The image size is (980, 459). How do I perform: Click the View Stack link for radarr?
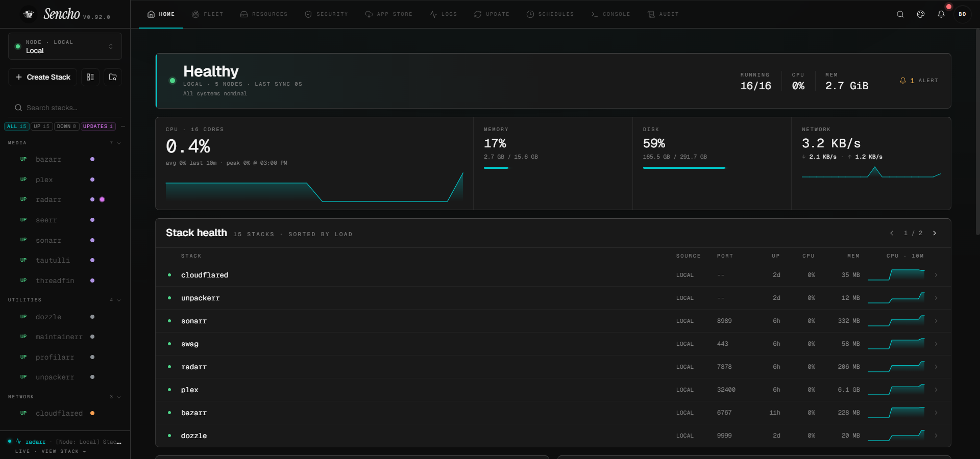[64, 451]
